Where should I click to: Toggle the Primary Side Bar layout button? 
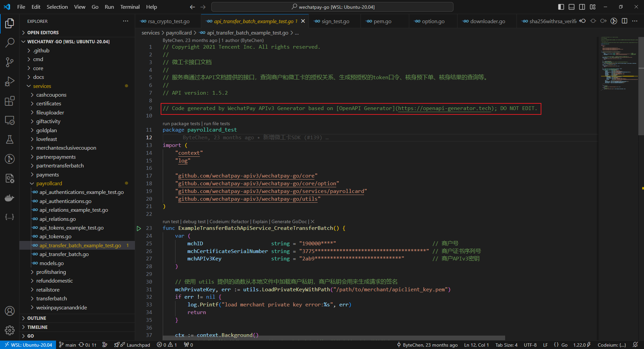tap(561, 7)
